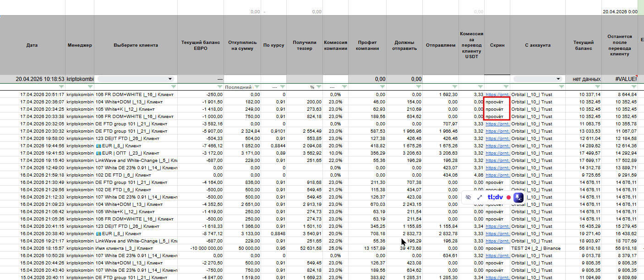Click the tl;dv logo text
Screen dimensions: 644x280
pyautogui.click(x=495, y=197)
